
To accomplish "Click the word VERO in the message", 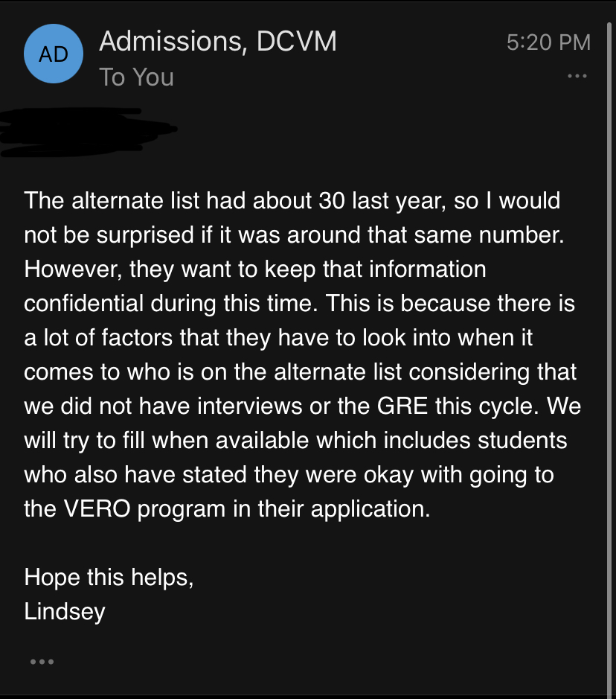I will coord(97,508).
